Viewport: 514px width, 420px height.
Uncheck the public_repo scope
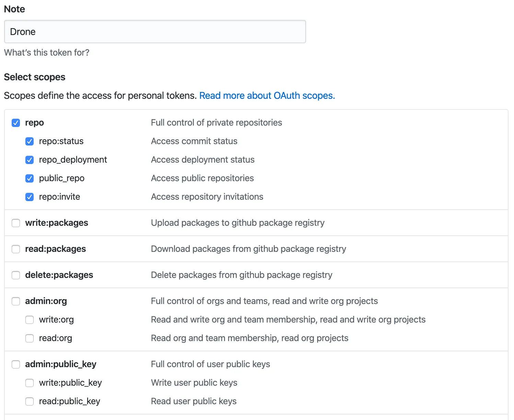click(30, 178)
